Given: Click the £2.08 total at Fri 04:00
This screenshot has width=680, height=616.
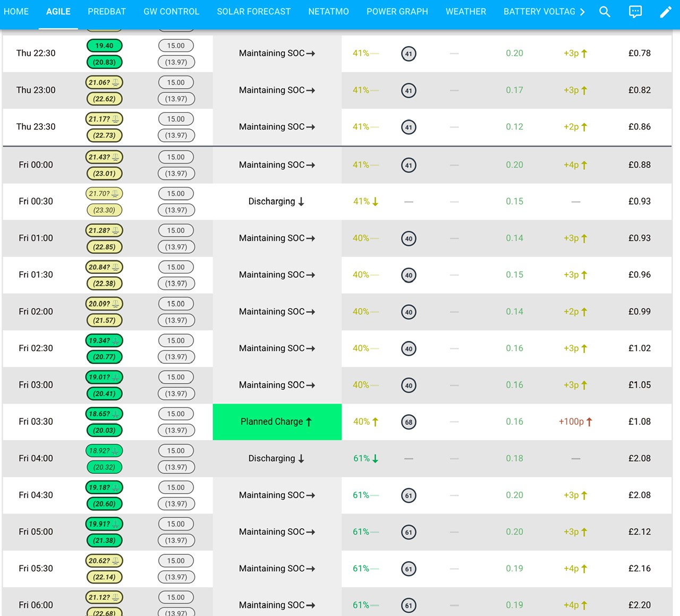Looking at the screenshot, I should [640, 458].
